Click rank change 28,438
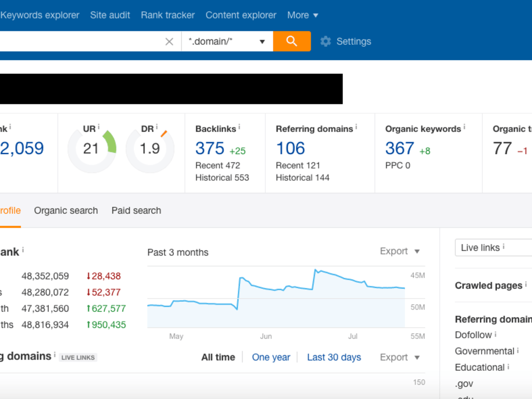Image resolution: width=532 pixels, height=399 pixels. [x=104, y=276]
